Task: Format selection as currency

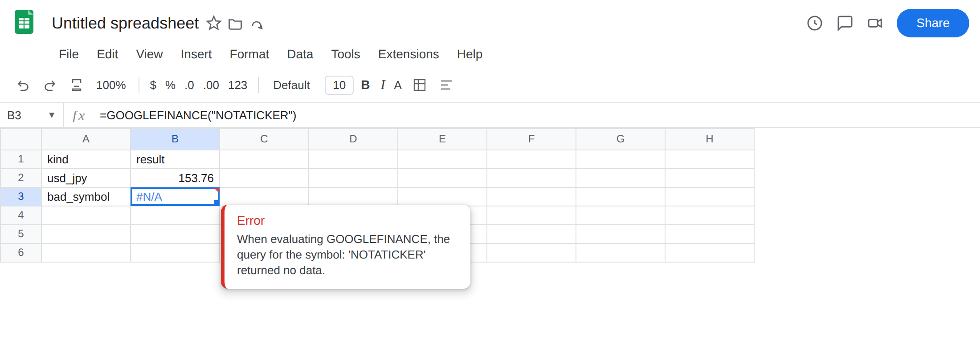Action: click(x=153, y=85)
